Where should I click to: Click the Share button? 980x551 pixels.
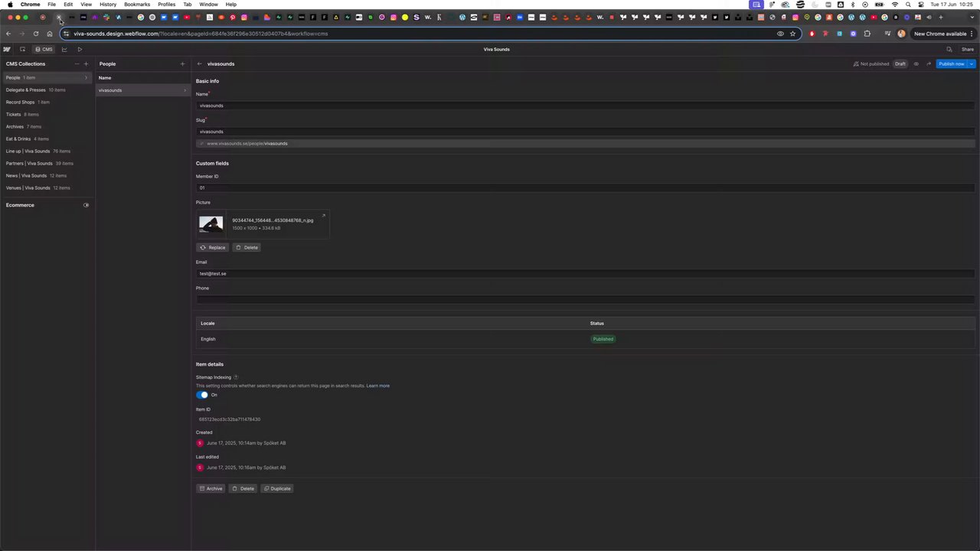(968, 49)
